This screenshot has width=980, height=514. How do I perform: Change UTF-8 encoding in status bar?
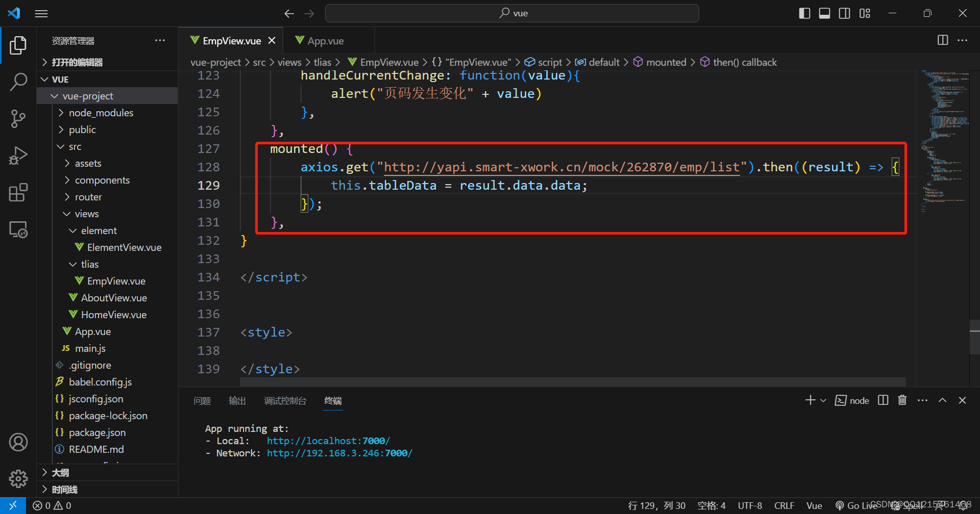(750, 505)
